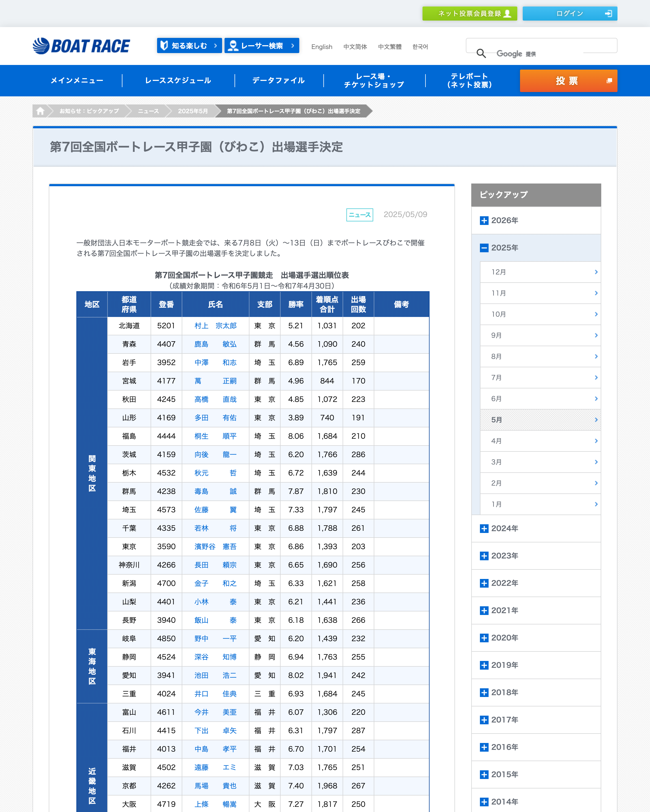650x812 pixels.
Task: Click the orange 投票 button
Action: 568,81
